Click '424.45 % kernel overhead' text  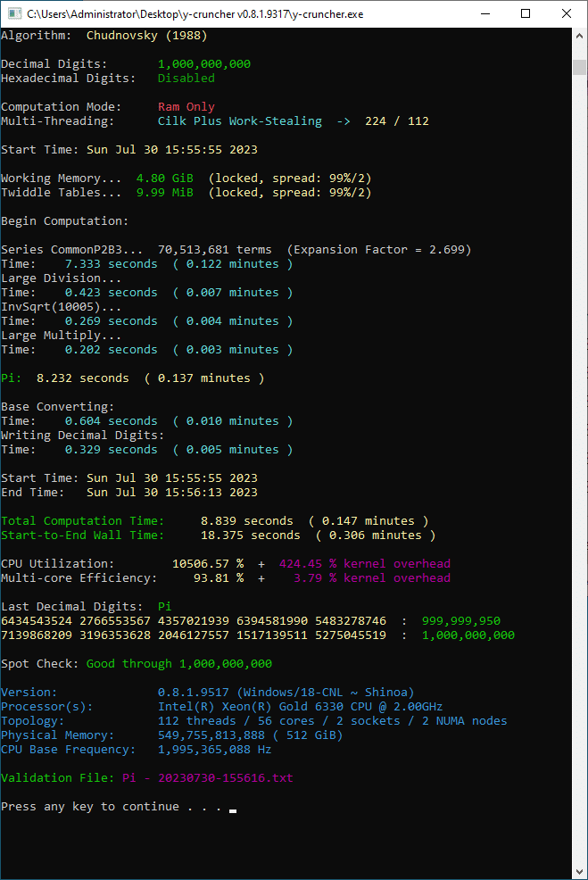[x=365, y=564]
